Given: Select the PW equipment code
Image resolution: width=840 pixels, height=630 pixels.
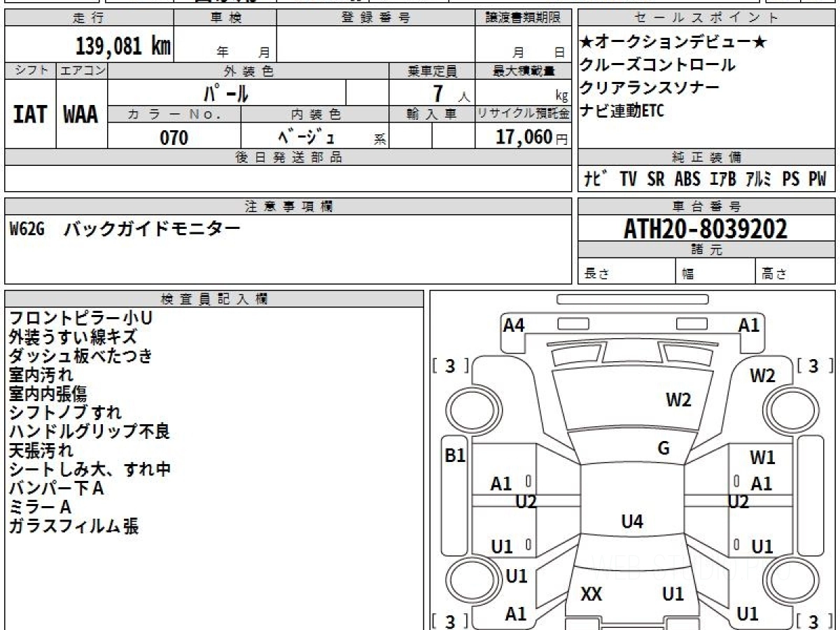Looking at the screenshot, I should click(x=818, y=179).
